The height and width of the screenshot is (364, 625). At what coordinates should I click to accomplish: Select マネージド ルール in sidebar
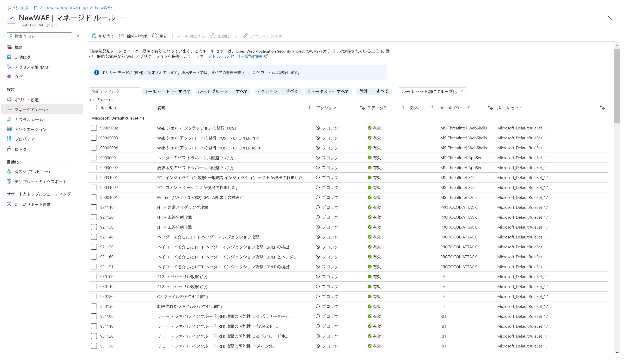pyautogui.click(x=42, y=109)
